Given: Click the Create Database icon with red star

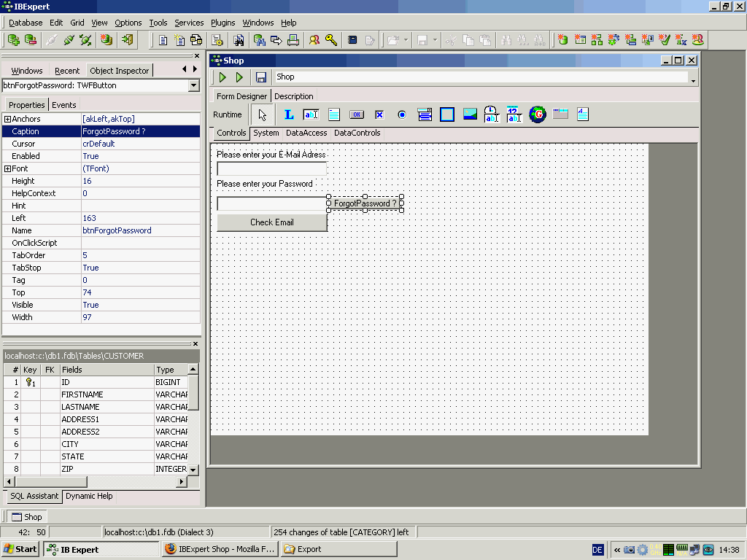Looking at the screenshot, I should (107, 40).
